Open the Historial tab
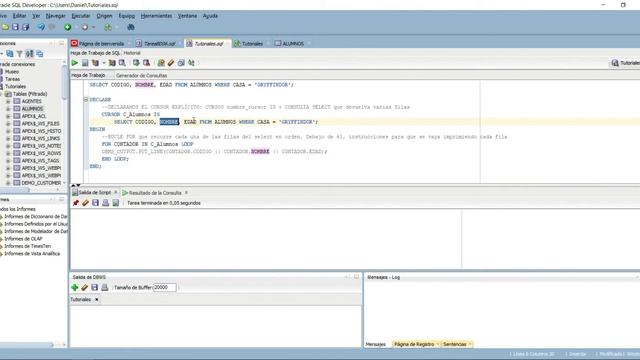Screen dimensions: 640x360 pos(132,53)
